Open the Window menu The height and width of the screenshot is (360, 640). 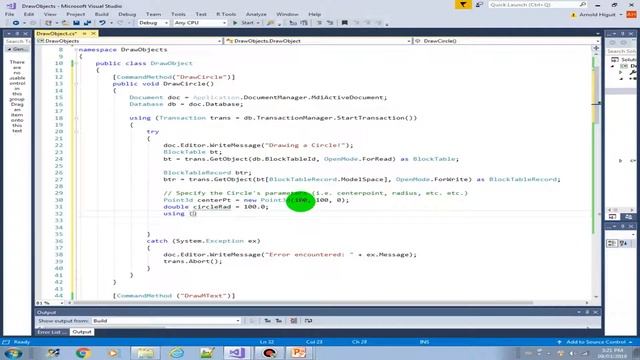coord(287,14)
